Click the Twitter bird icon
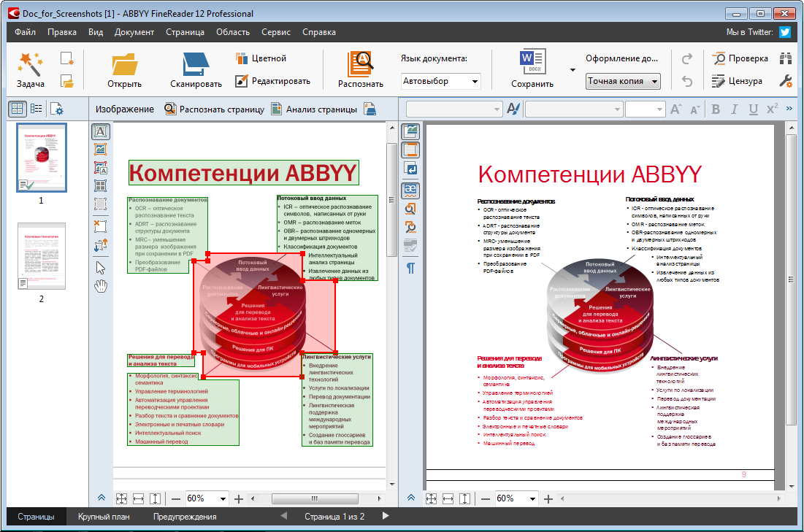 pyautogui.click(x=784, y=32)
